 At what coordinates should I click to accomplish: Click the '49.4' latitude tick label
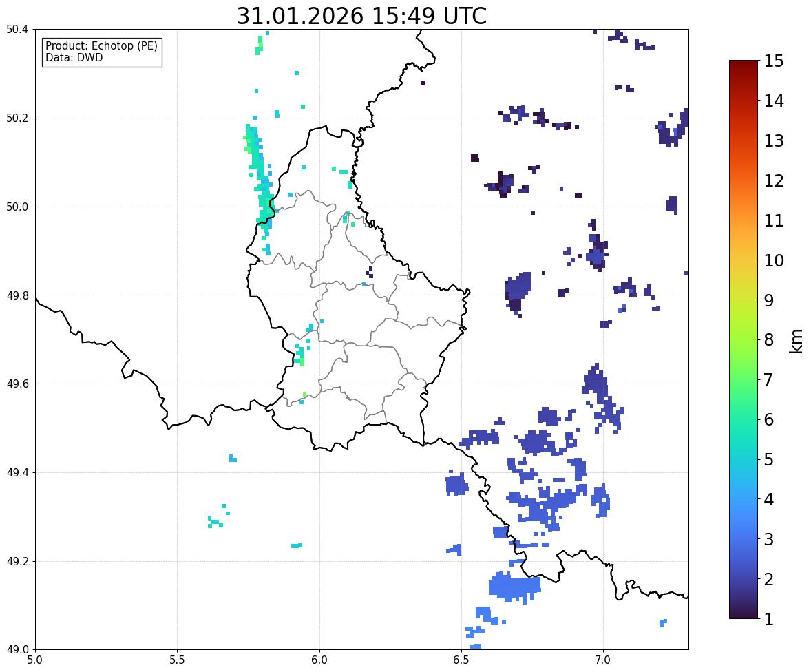[x=17, y=473]
